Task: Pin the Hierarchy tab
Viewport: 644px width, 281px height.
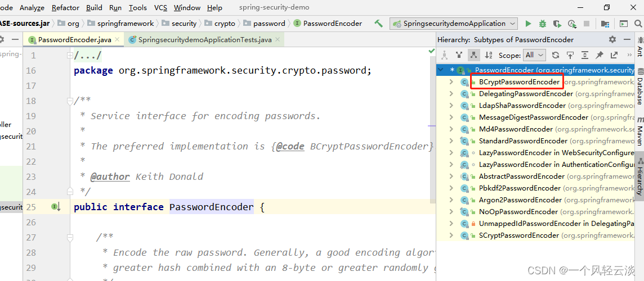Action: (x=600, y=55)
